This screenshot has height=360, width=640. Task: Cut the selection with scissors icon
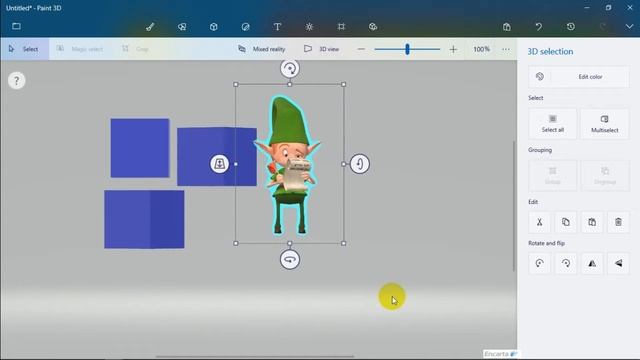coord(540,222)
